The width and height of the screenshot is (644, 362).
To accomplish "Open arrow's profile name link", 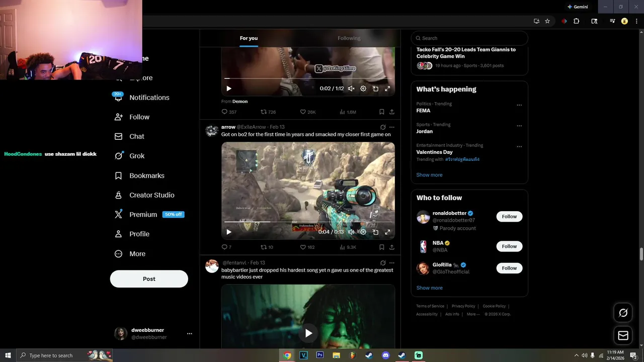I will coord(228,127).
